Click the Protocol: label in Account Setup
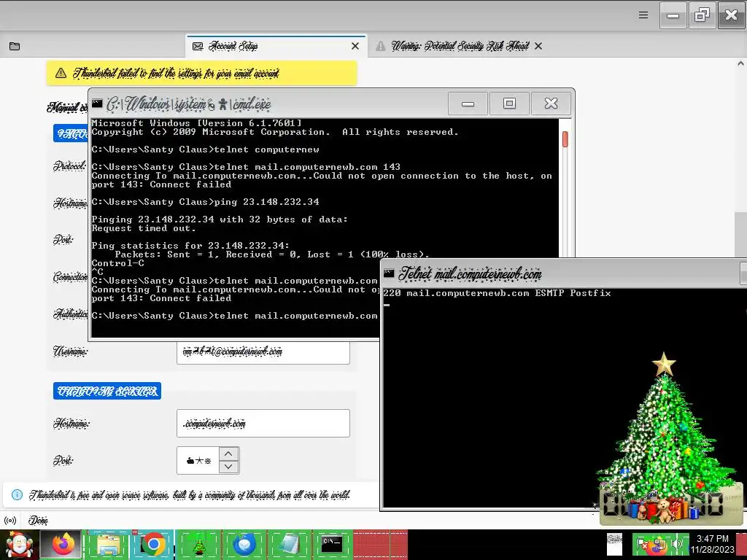The height and width of the screenshot is (560, 747). [69, 166]
